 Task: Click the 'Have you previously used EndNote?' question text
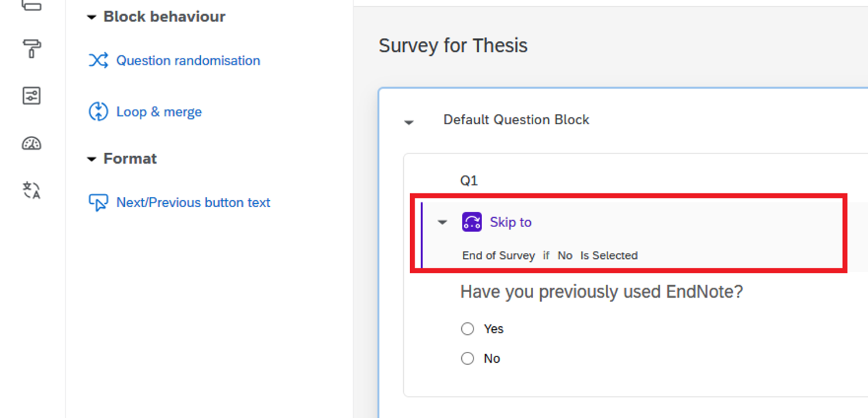[x=601, y=291]
